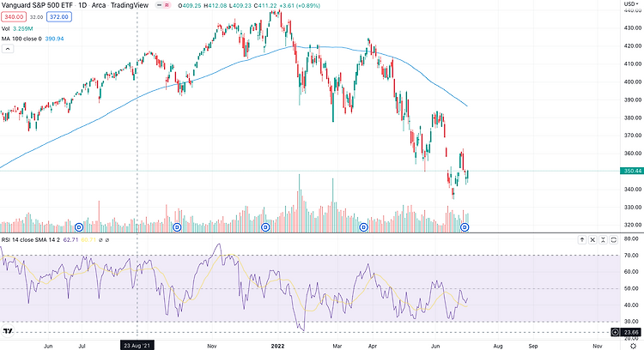The width and height of the screenshot is (644, 350).
Task: Select the Vol indicator legend
Action: point(6,28)
